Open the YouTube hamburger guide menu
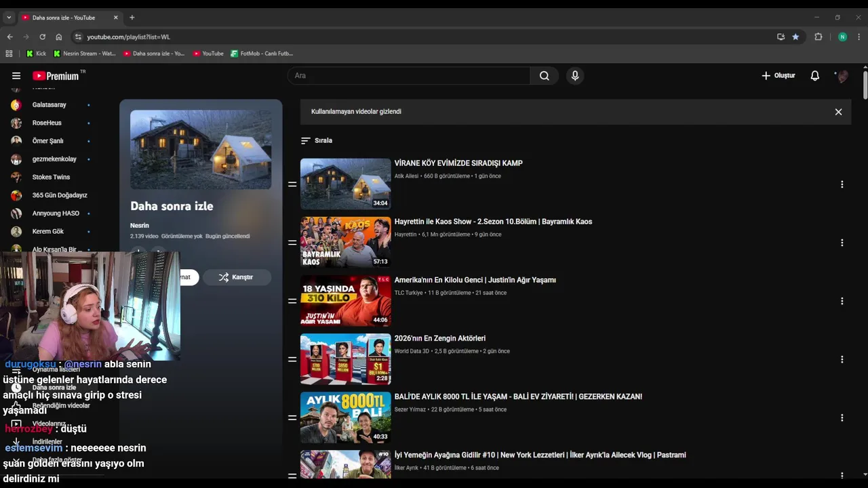 [x=16, y=76]
